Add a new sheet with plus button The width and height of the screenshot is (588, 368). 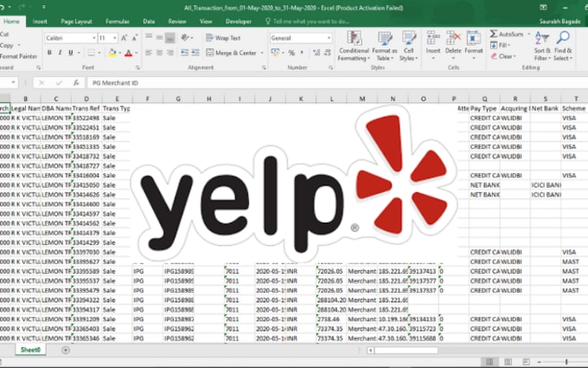click(x=66, y=350)
